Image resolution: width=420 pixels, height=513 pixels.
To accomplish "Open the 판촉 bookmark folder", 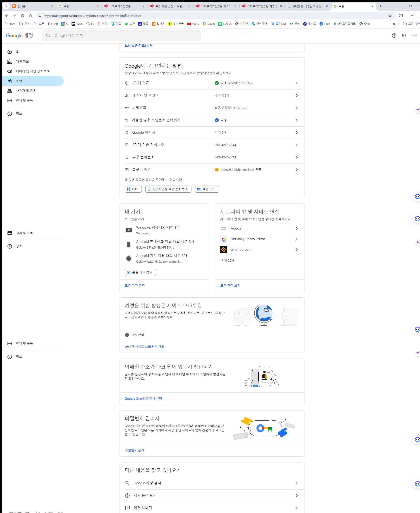I will click(x=25, y=24).
